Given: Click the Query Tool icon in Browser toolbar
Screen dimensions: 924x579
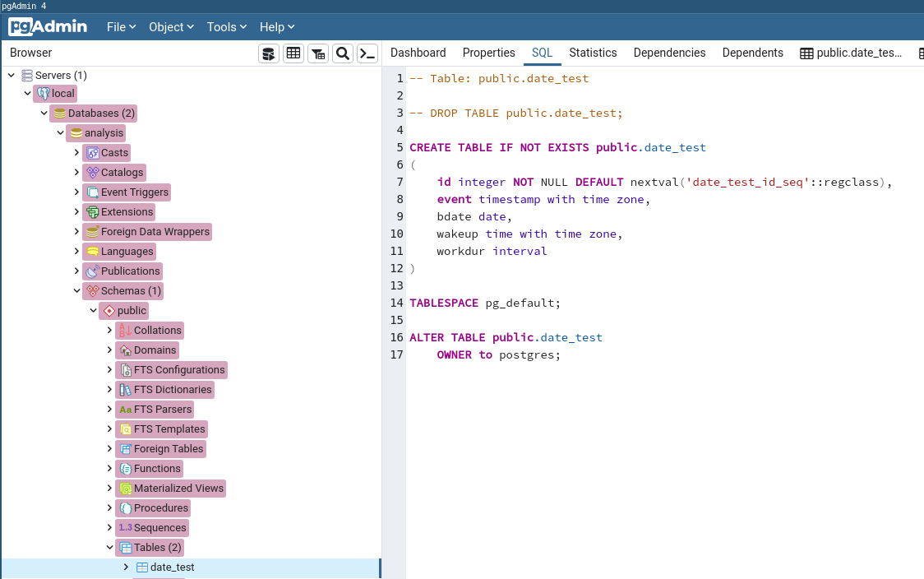Looking at the screenshot, I should (269, 54).
